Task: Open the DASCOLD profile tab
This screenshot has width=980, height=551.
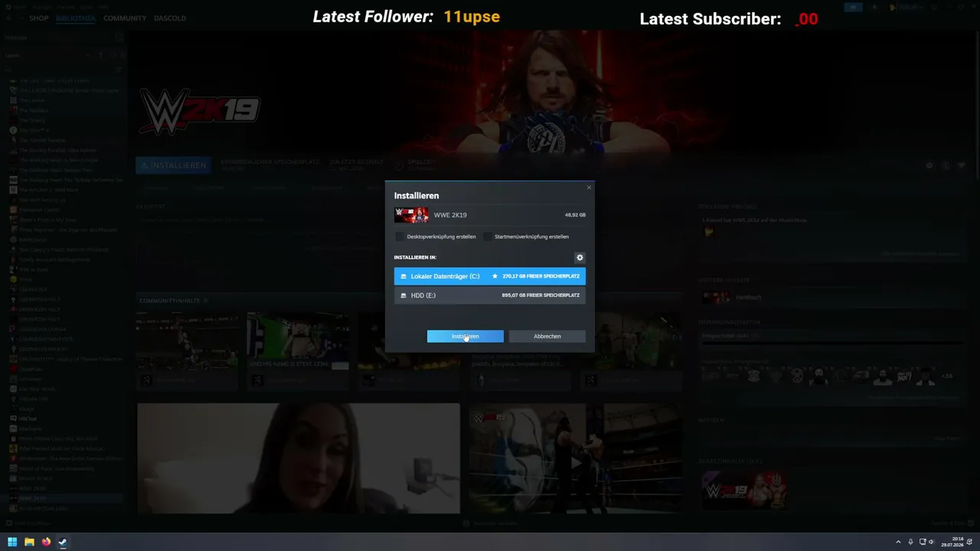Action: [x=170, y=18]
